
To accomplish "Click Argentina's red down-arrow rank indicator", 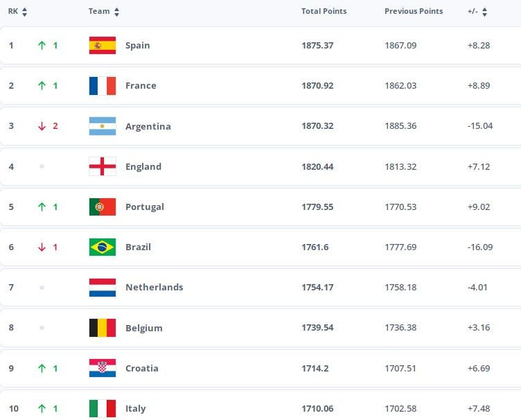I will tap(42, 126).
